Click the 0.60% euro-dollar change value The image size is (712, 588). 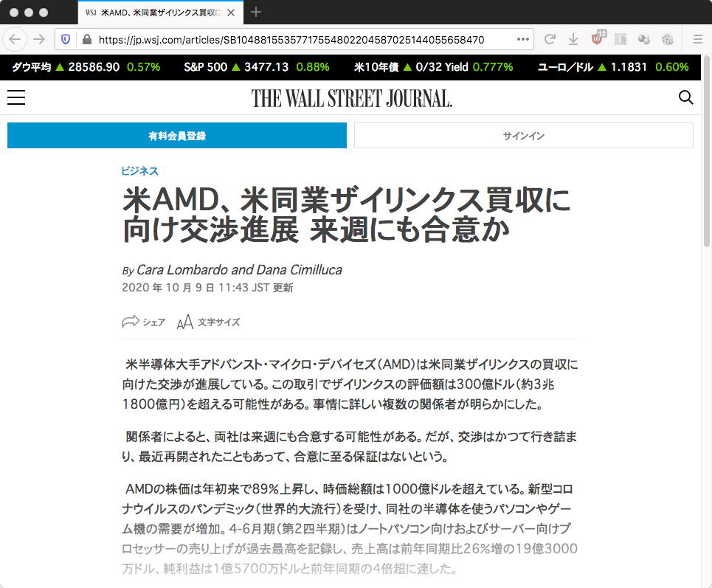pos(672,67)
